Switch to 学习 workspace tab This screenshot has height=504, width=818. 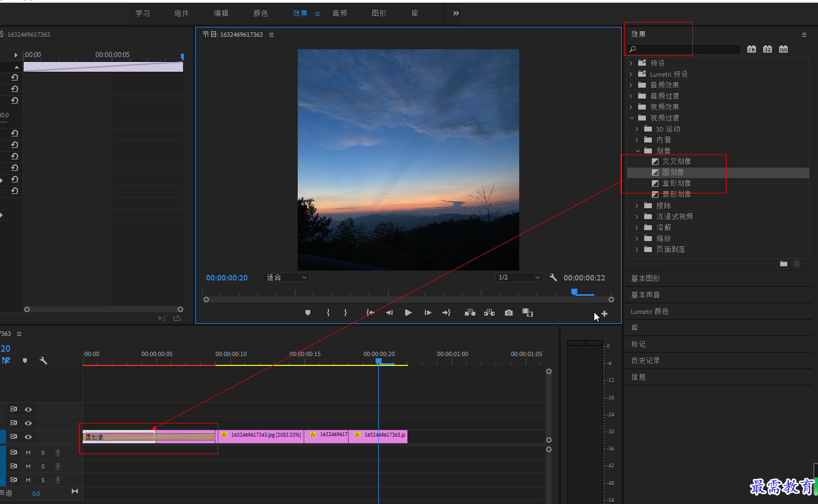click(x=143, y=13)
